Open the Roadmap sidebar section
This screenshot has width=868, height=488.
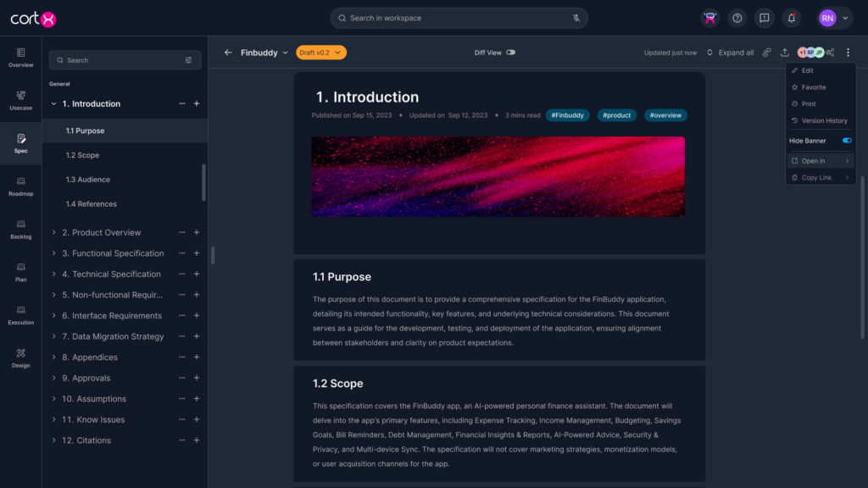[20, 186]
